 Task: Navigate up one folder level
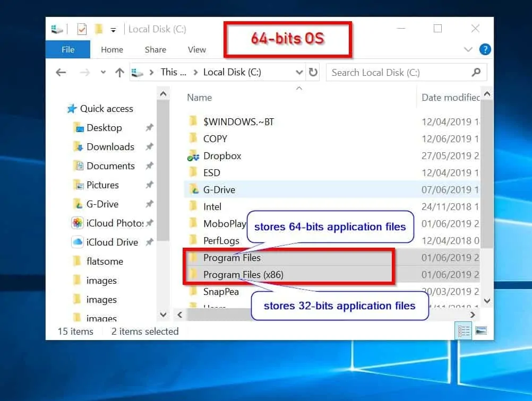coord(119,72)
